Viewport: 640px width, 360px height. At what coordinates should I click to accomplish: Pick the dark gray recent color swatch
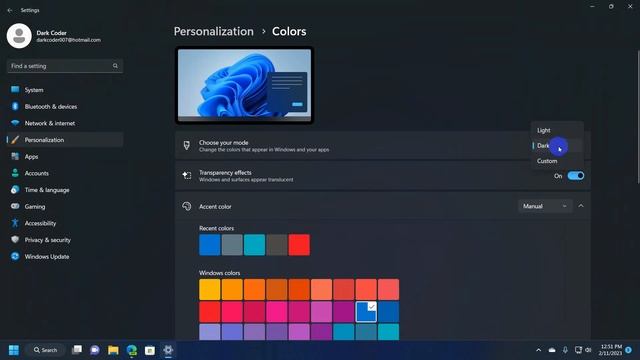pos(277,245)
